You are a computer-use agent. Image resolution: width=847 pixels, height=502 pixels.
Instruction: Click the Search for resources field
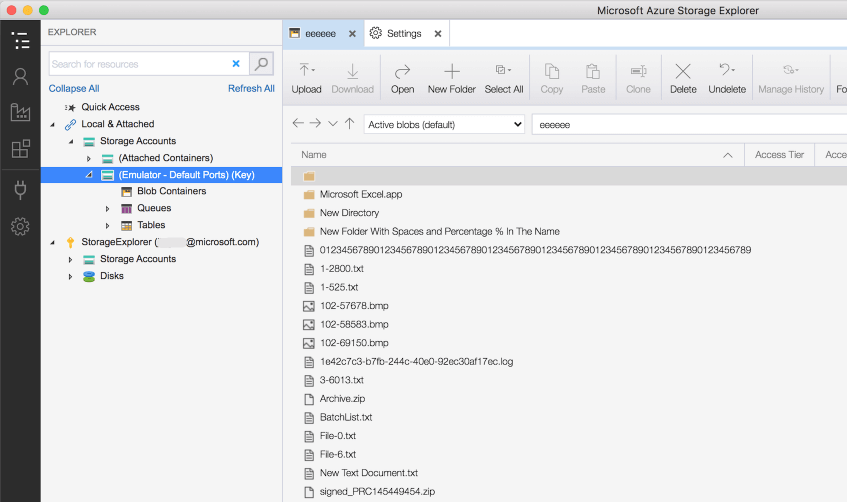point(138,64)
